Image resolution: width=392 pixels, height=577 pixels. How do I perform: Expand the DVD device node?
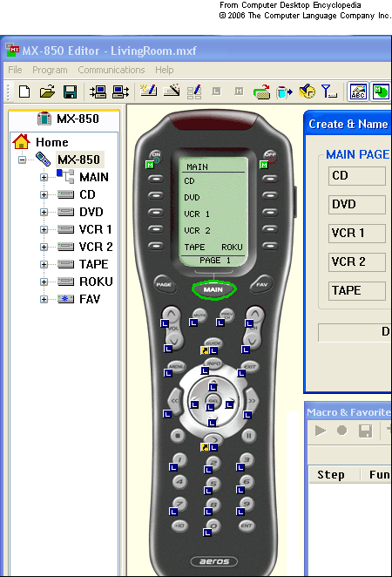[x=44, y=212]
